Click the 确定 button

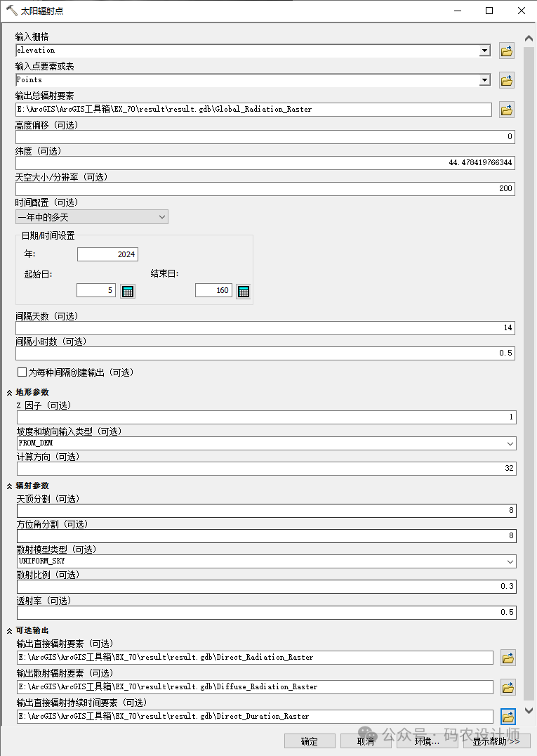[310, 741]
